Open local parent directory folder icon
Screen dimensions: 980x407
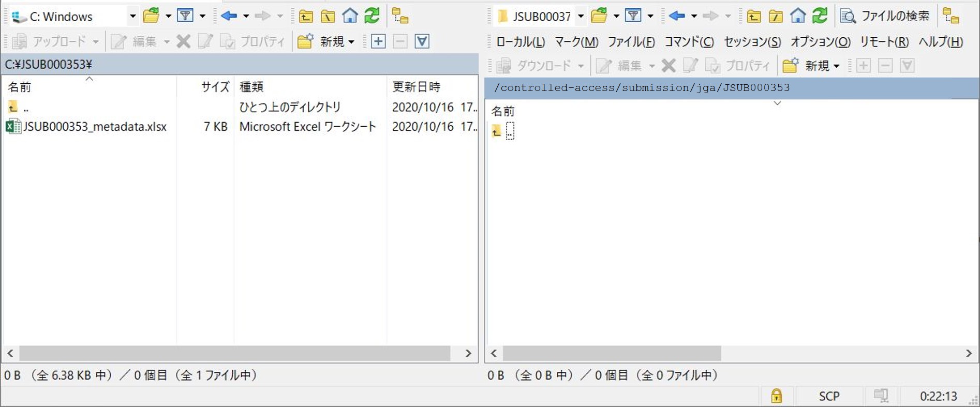click(306, 16)
